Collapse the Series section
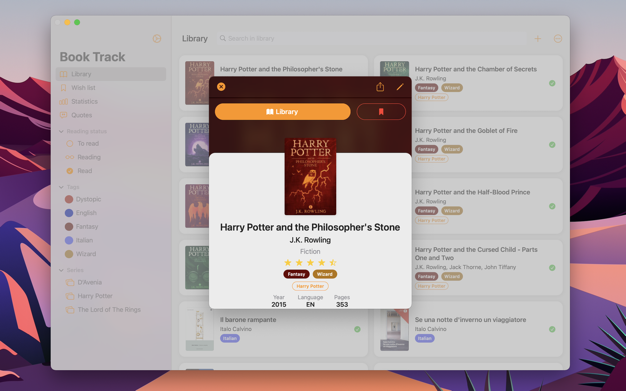 coord(61,270)
